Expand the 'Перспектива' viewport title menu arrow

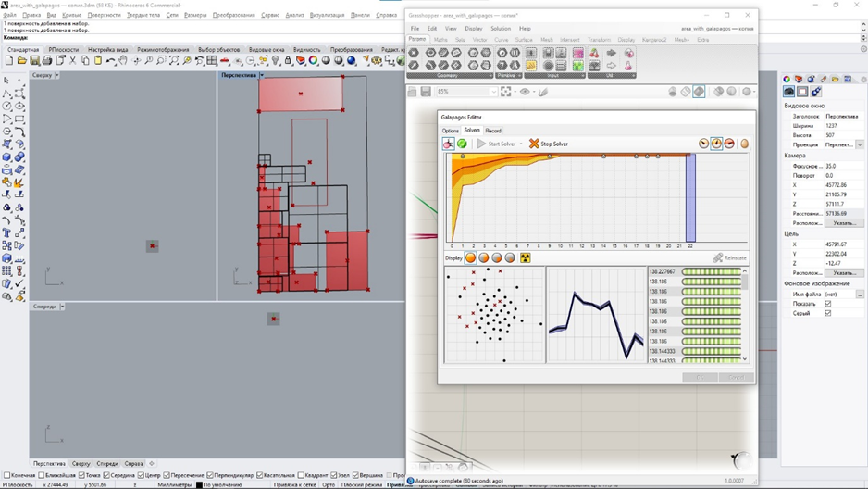tap(262, 75)
